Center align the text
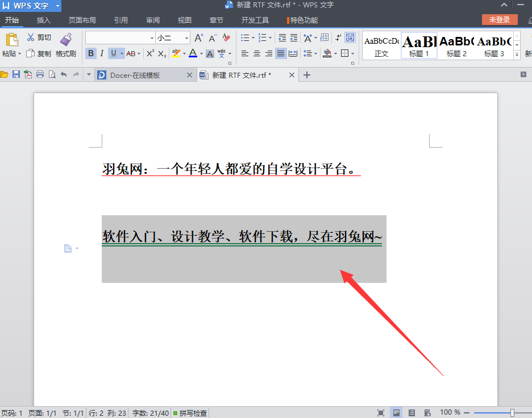This screenshot has width=532, height=418. click(x=257, y=53)
